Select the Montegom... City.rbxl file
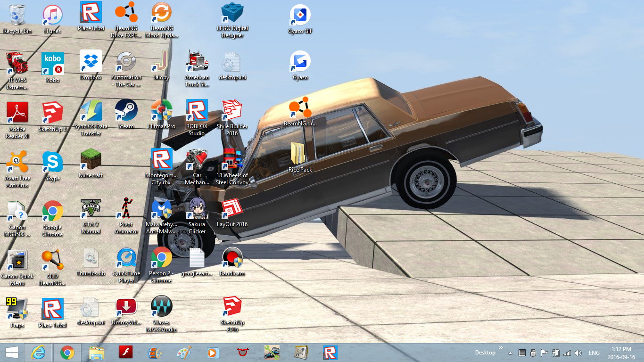644x362 pixels. click(162, 167)
